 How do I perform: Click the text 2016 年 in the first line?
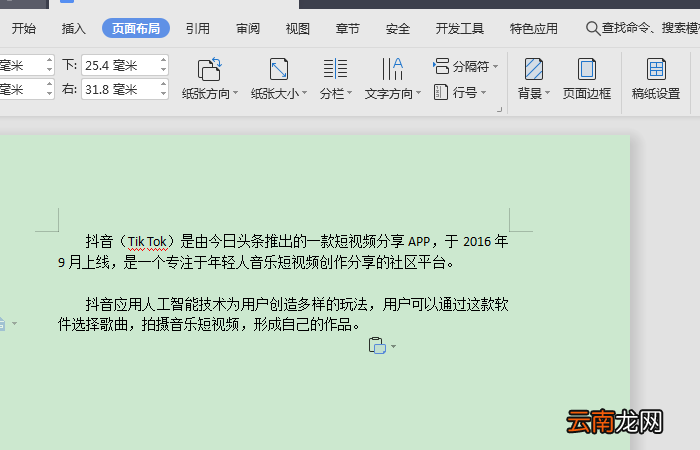485,242
